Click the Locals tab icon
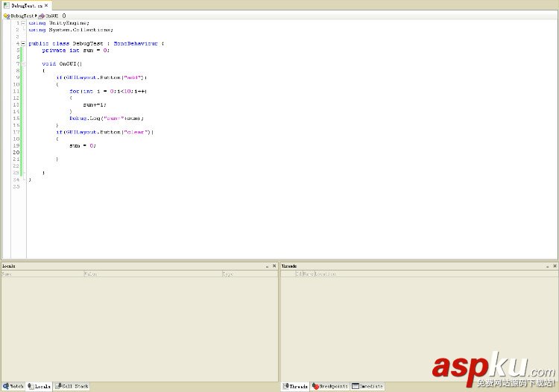This screenshot has height=392, width=559. pyautogui.click(x=31, y=386)
